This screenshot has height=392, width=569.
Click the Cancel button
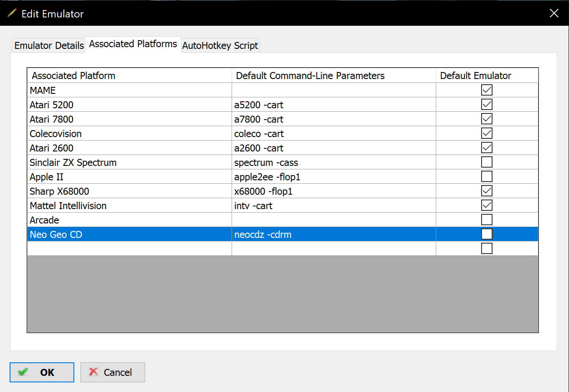click(112, 372)
